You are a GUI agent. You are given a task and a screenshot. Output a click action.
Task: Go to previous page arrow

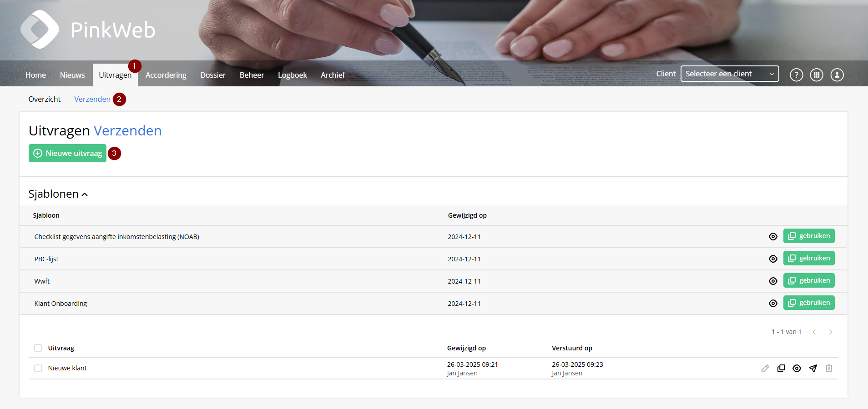coord(814,332)
